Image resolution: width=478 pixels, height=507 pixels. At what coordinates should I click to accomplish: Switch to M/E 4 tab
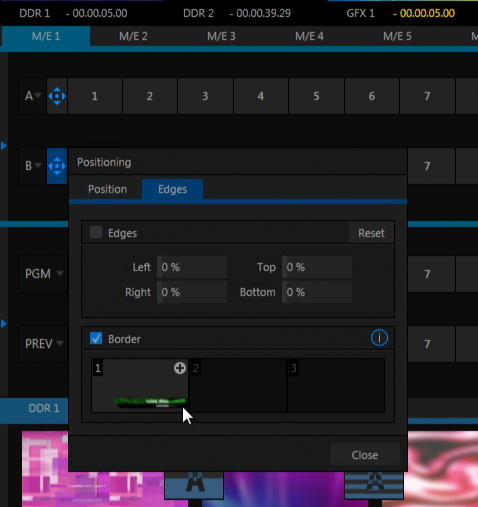coord(309,36)
